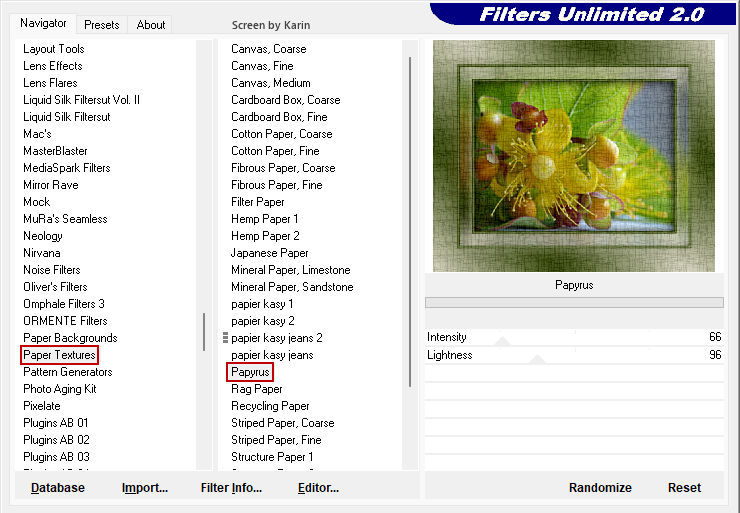Open Filter Info... dialog

pos(231,488)
